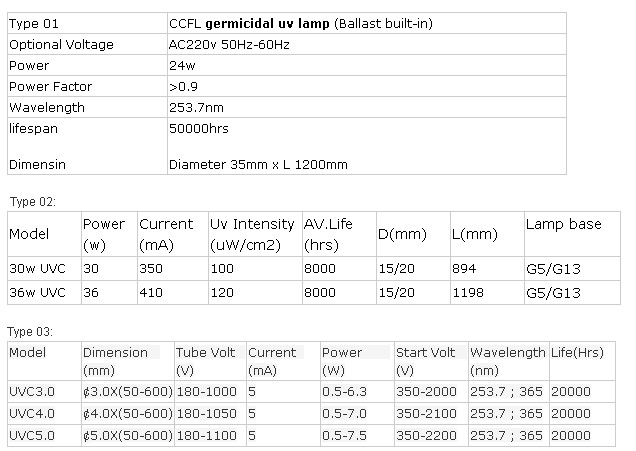Click the Start Volt column header
This screenshot has height=451, width=636.
click(426, 352)
